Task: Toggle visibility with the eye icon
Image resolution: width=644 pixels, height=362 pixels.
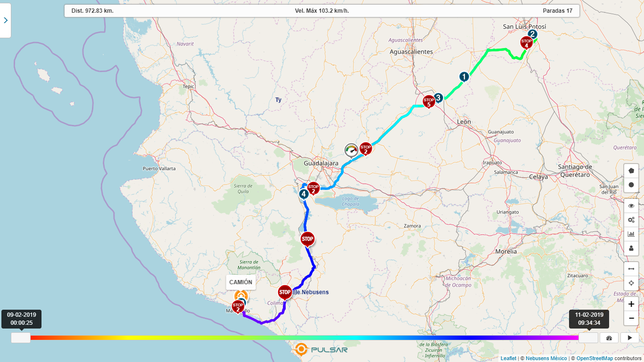Action: point(631,206)
